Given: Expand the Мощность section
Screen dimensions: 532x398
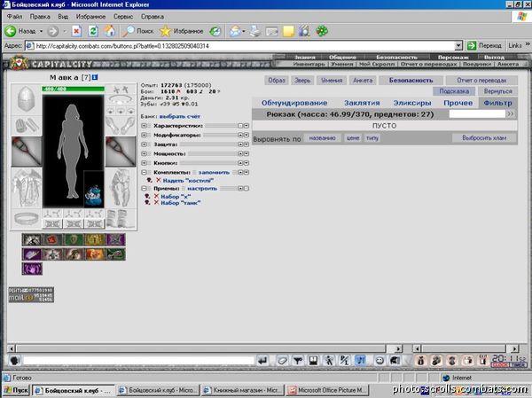Looking at the screenshot, I should [144, 153].
